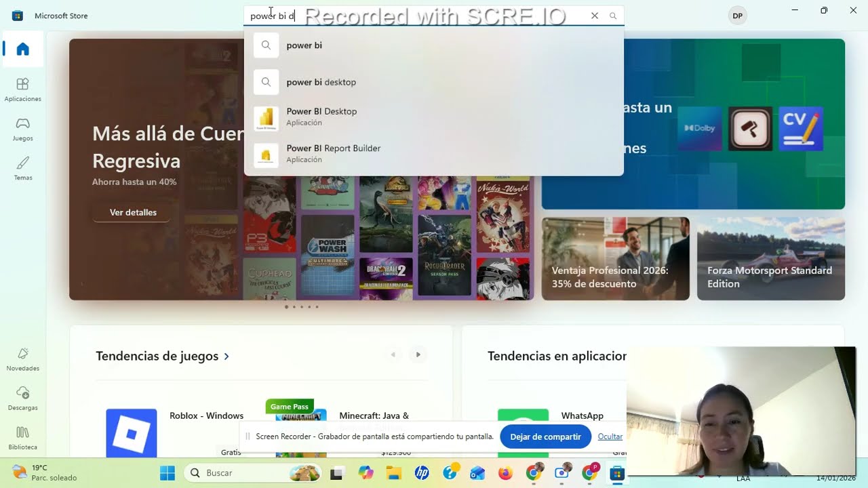Open the Roblox - Windows game icon
Screen dimensions: 868x488
(x=132, y=433)
